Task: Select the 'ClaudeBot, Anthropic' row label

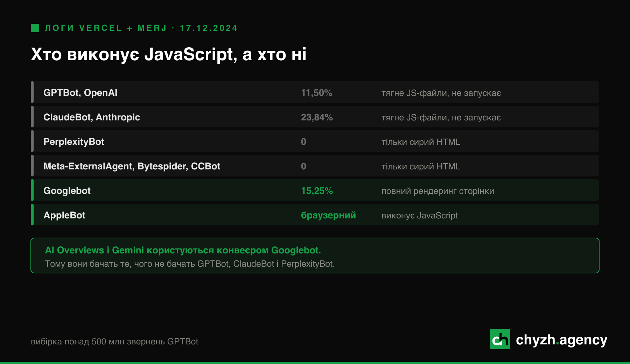Action: click(x=92, y=117)
